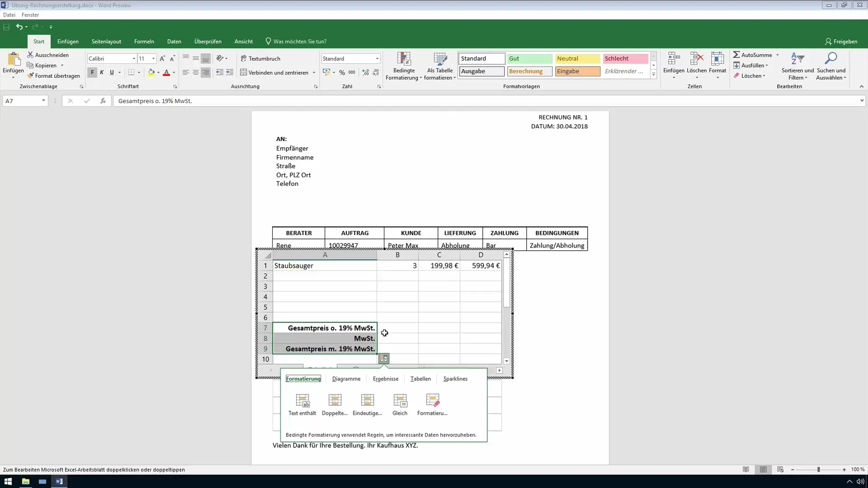868x488 pixels.
Task: Click the add decimal place icon
Action: coord(365,72)
